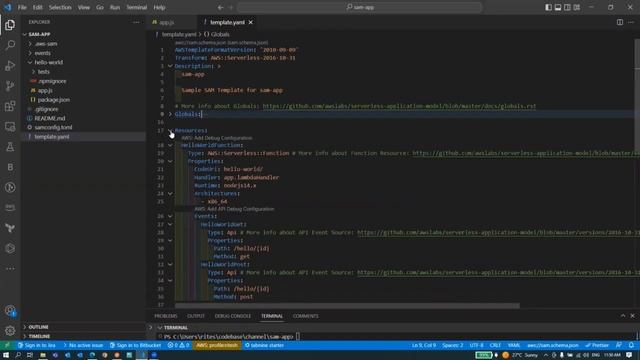Viewport: 640px width, 360px height.
Task: Fold the Description block at line 3
Action: (170, 66)
